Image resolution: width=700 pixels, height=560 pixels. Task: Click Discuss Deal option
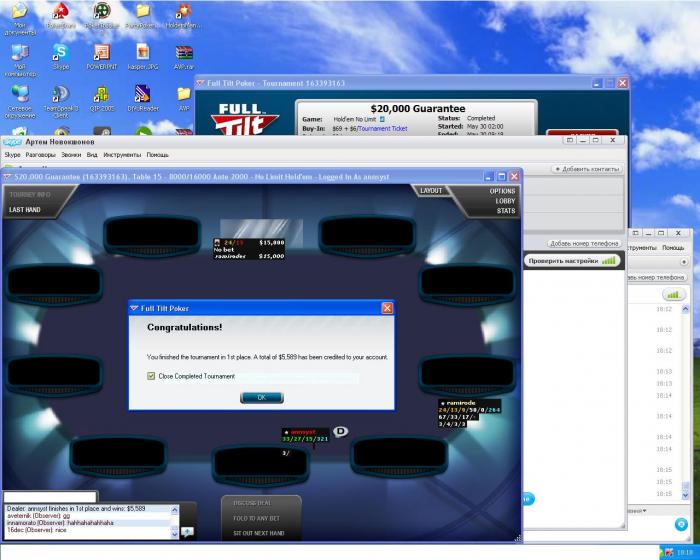[252, 503]
